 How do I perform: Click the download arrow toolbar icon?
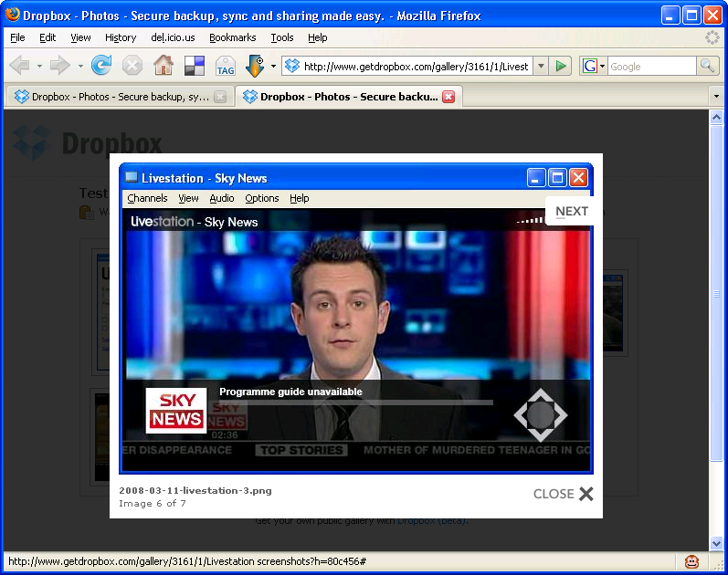tap(255, 66)
